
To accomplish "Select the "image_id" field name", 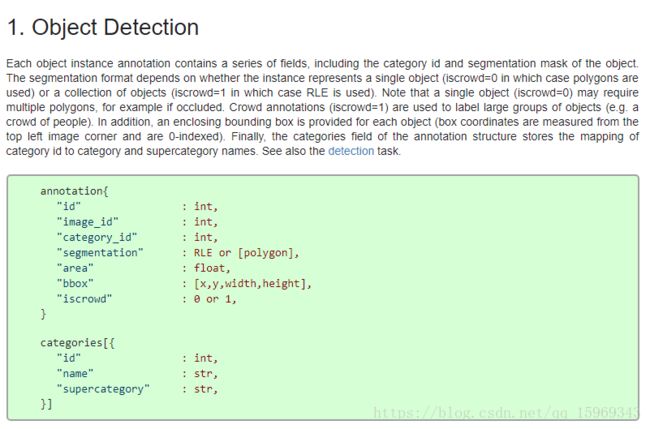I will tap(87, 222).
